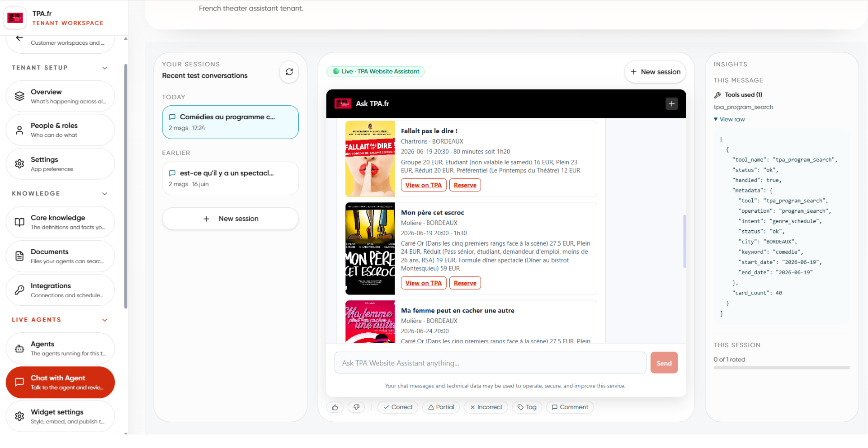
Task: Mark the response as Partial
Action: coord(441,407)
